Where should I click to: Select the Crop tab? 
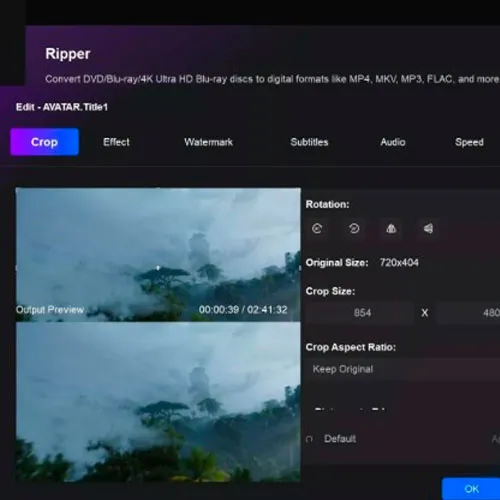pos(44,142)
